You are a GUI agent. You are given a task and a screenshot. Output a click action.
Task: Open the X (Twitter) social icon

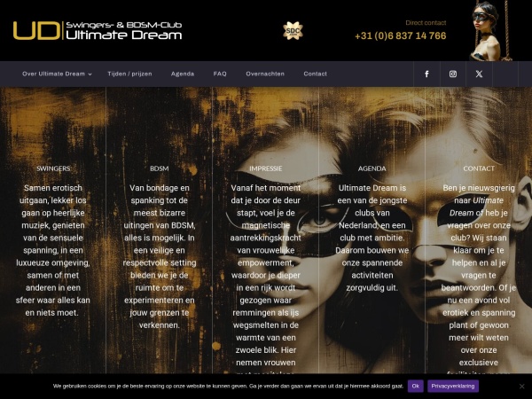[x=479, y=74]
